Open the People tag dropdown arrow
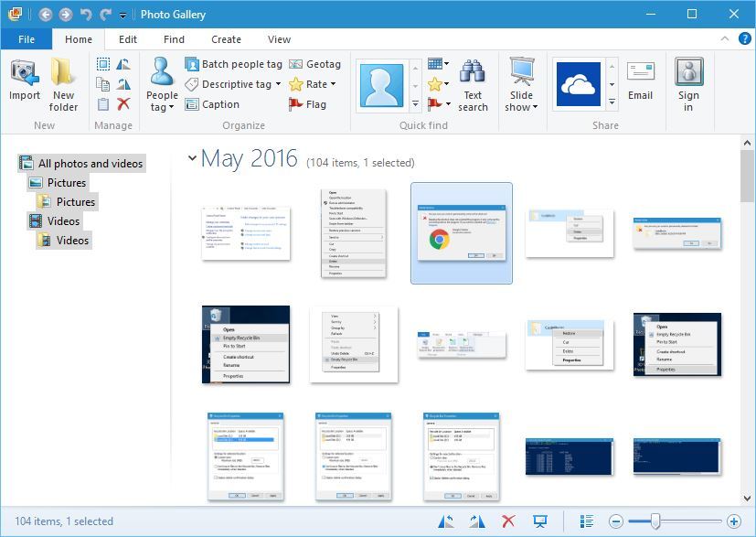This screenshot has height=537, width=756. pos(171,107)
